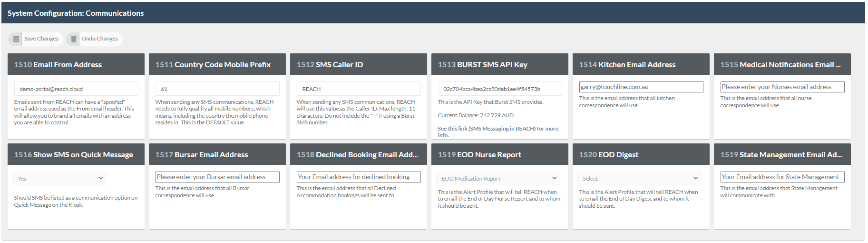Click the 1513 BURST SMS API Key header

tap(500, 64)
